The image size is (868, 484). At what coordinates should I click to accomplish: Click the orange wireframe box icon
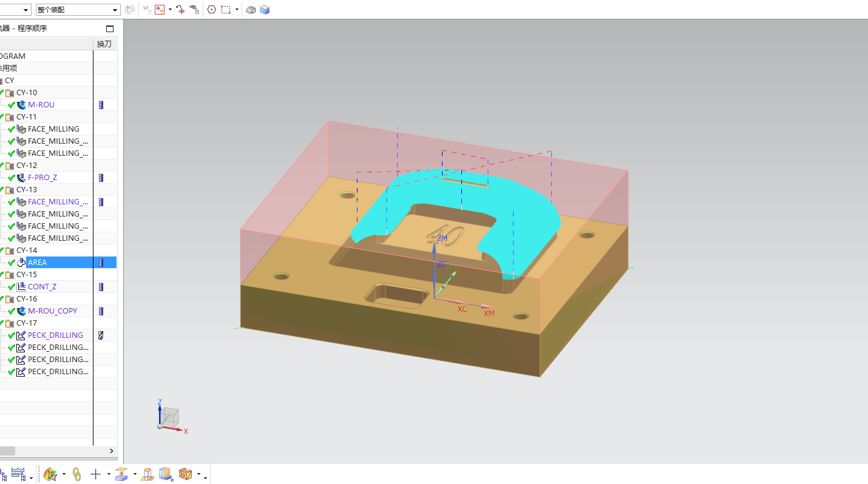point(185,474)
